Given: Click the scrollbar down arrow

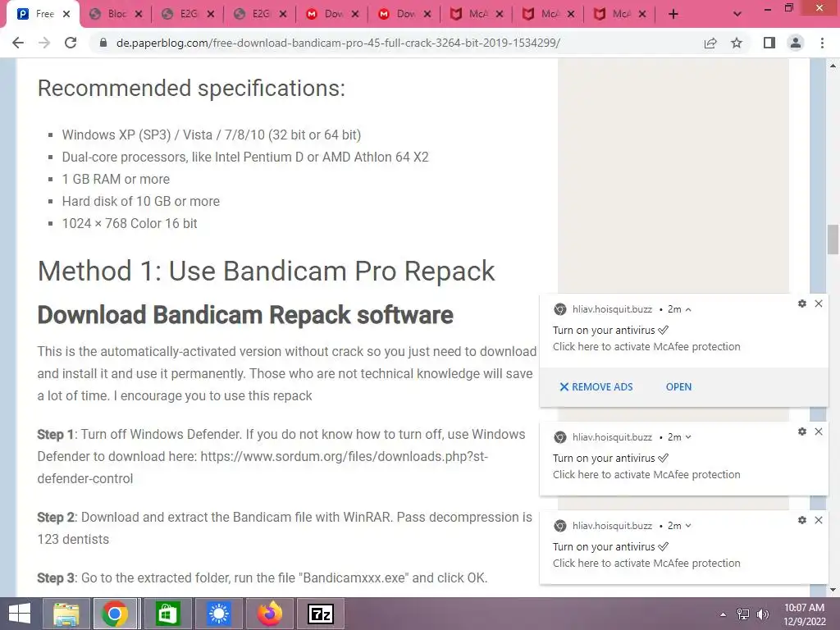Looking at the screenshot, I should [833, 590].
